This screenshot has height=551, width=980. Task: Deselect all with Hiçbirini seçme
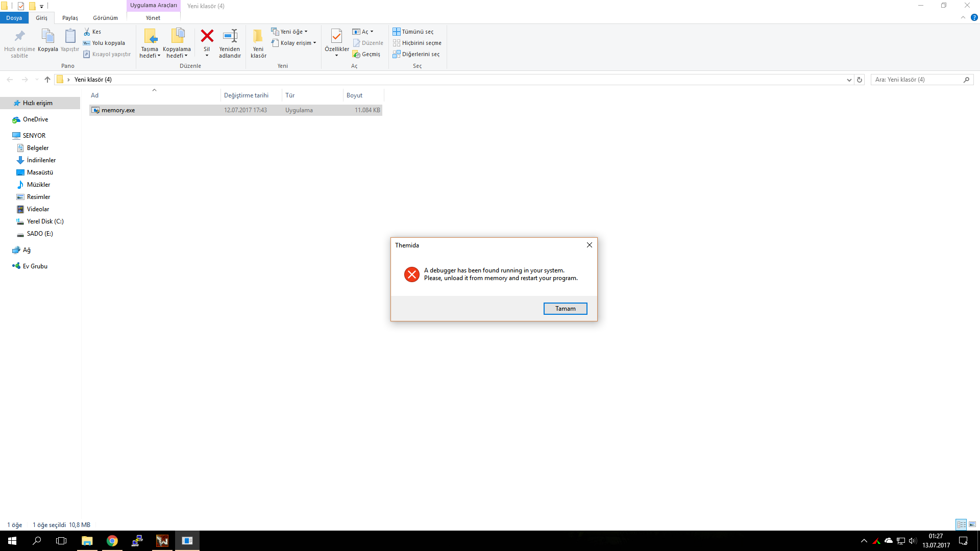(417, 43)
